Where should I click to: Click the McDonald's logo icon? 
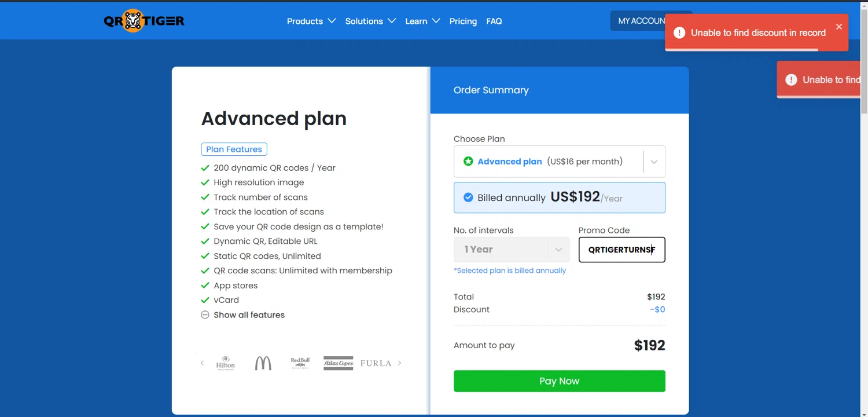pos(263,363)
